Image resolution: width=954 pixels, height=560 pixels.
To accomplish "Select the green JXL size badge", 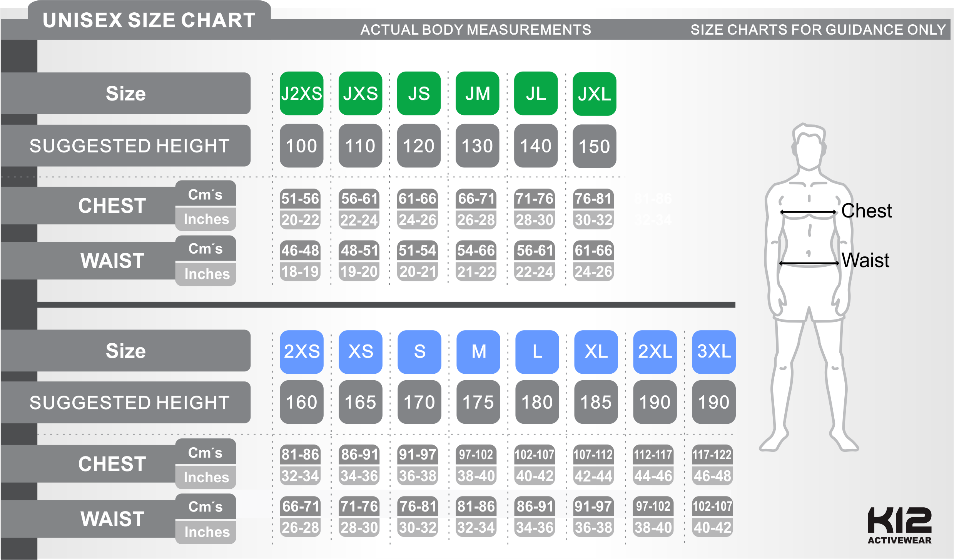I will pos(594,94).
